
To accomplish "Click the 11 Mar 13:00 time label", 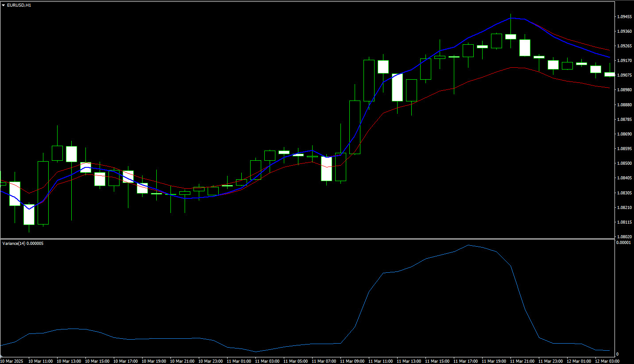I will tap(409, 361).
